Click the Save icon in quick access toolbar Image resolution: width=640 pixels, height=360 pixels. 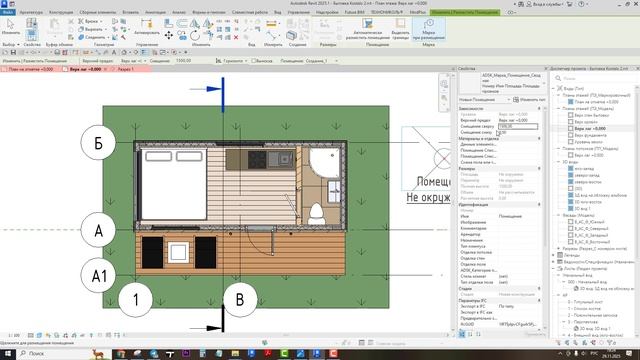[x=13, y=52]
